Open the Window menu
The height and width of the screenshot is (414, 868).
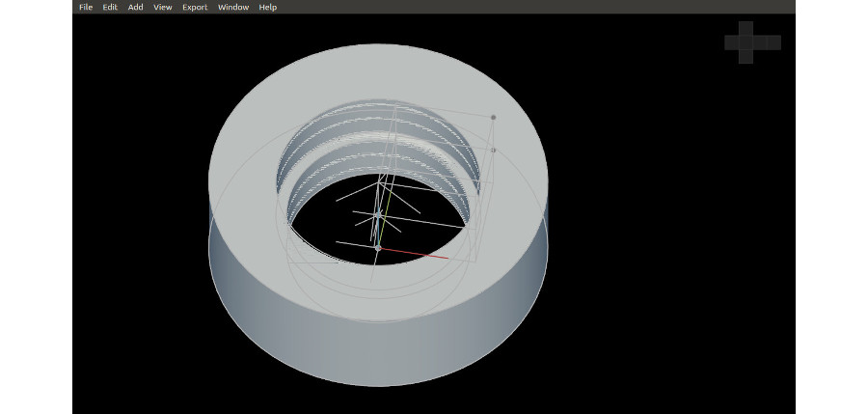tap(233, 7)
